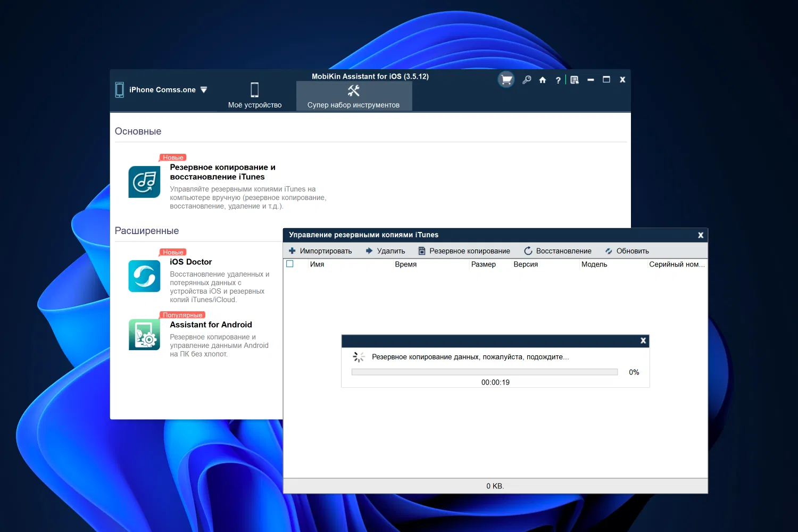Close the MobiKin Assistant main window
The width and height of the screenshot is (798, 532).
click(622, 80)
